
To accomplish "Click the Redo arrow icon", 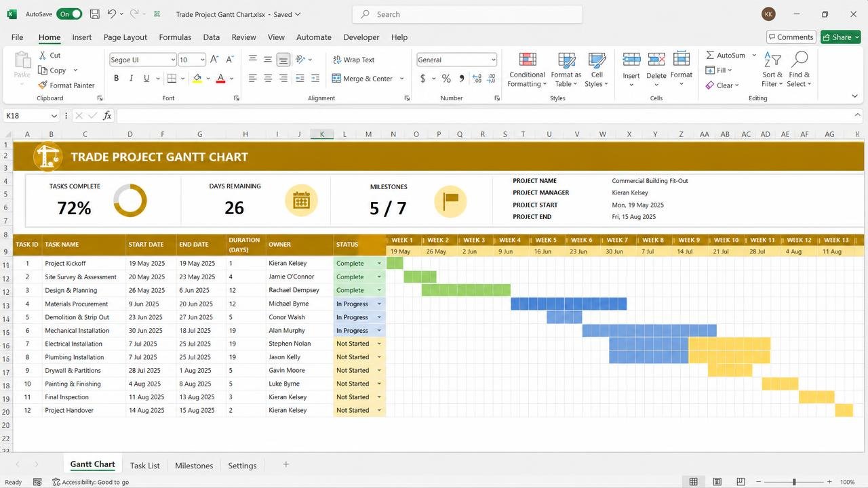I will (x=134, y=14).
